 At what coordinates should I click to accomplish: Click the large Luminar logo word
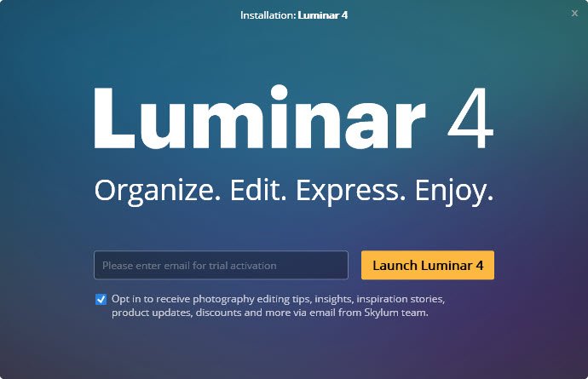(x=260, y=117)
